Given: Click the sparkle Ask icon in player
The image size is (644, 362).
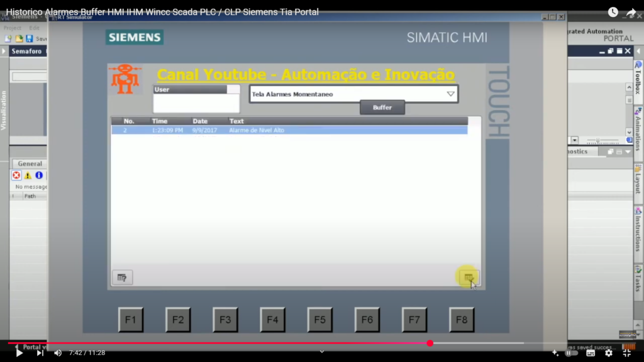Looking at the screenshot, I should 555,353.
